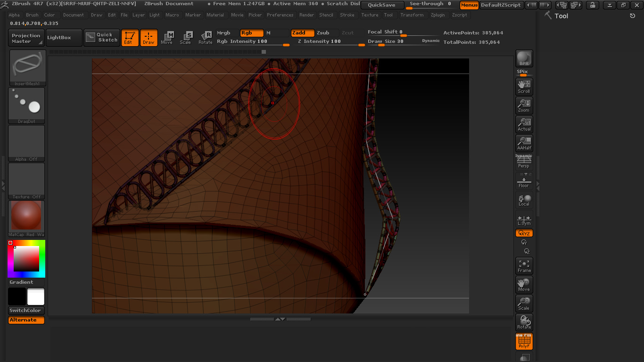Viewport: 644px width, 362px height.
Task: Open the Transform menu
Action: pos(412,15)
